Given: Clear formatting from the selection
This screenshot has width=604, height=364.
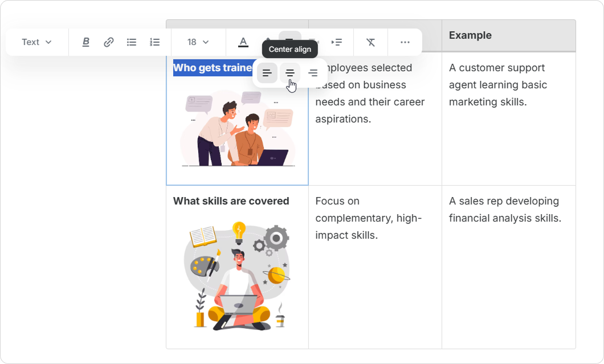Looking at the screenshot, I should coord(371,42).
